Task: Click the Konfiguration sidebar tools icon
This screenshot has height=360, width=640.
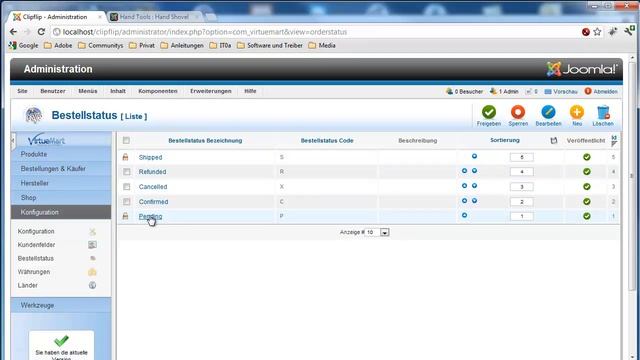Action: pyautogui.click(x=92, y=231)
